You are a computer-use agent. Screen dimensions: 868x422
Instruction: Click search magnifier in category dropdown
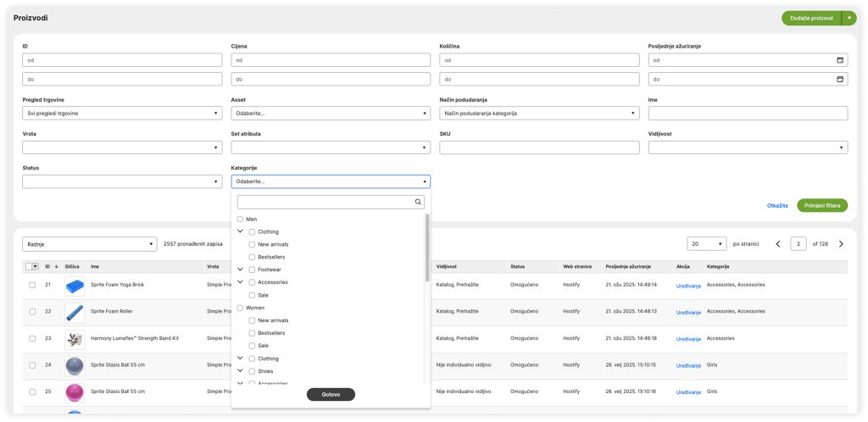click(x=418, y=202)
